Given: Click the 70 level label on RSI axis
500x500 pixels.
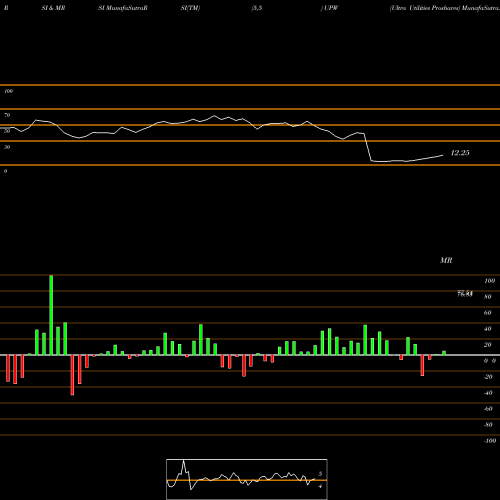Looking at the screenshot, I should (x=7, y=115).
